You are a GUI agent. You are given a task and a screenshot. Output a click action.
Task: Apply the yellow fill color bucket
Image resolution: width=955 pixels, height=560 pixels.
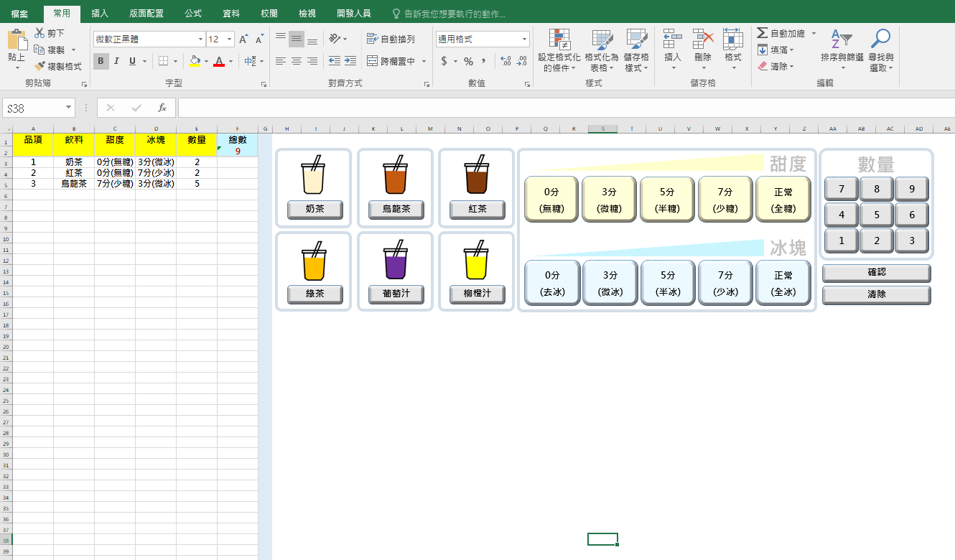tap(195, 61)
